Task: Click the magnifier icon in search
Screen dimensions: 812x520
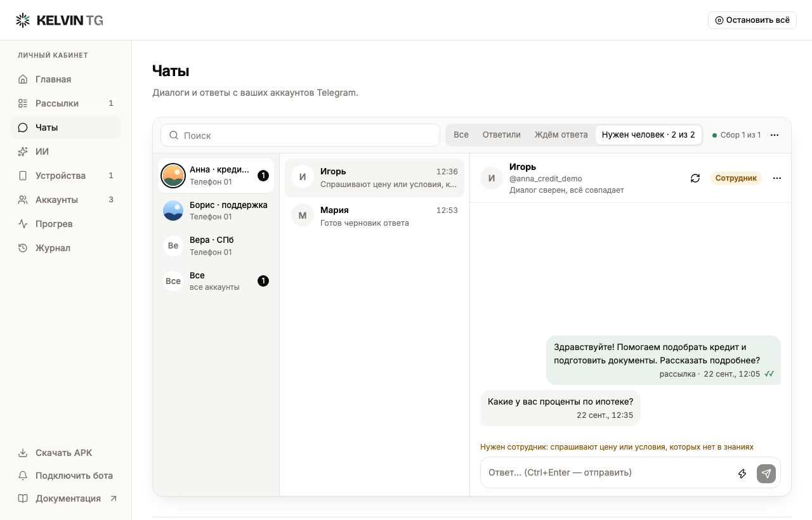Action: pyautogui.click(x=174, y=135)
